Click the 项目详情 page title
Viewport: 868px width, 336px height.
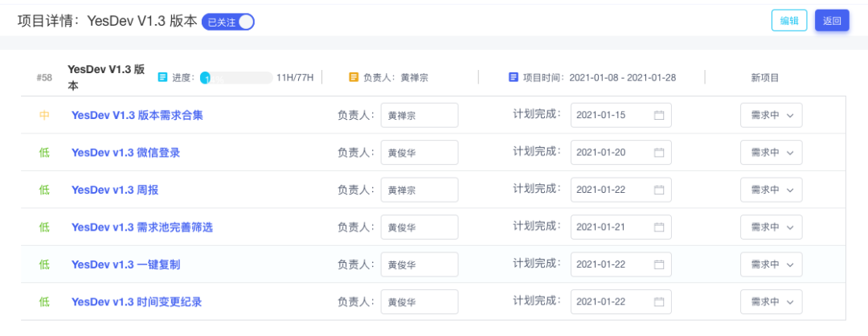pos(107,22)
